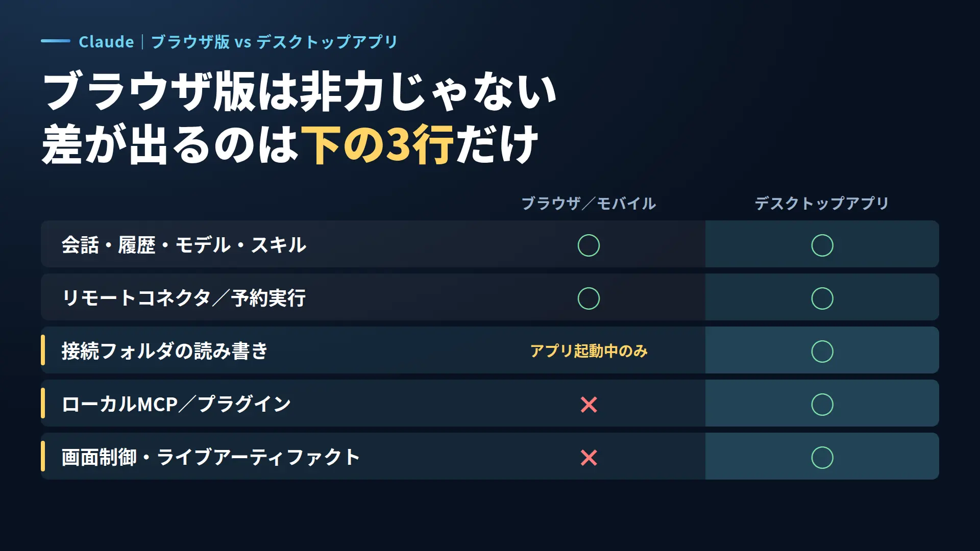Click desktop circle for 接続フォルダの読み書き row
Screen dimensions: 980x551
[x=822, y=352]
